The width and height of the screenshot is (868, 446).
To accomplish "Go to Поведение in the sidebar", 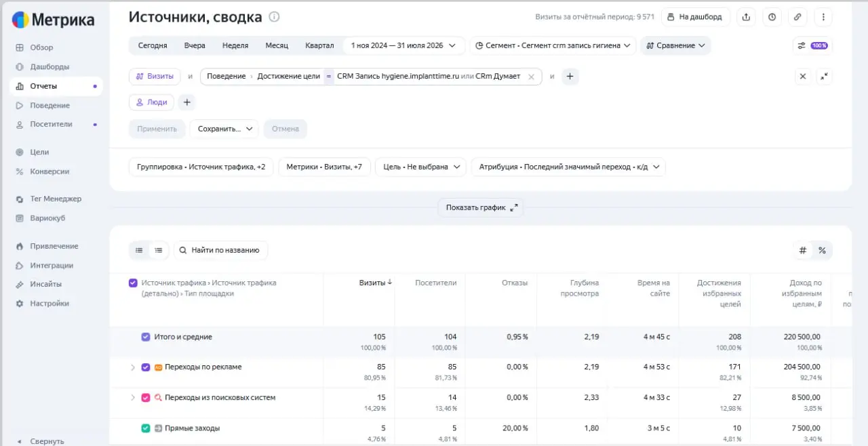I will [x=50, y=105].
